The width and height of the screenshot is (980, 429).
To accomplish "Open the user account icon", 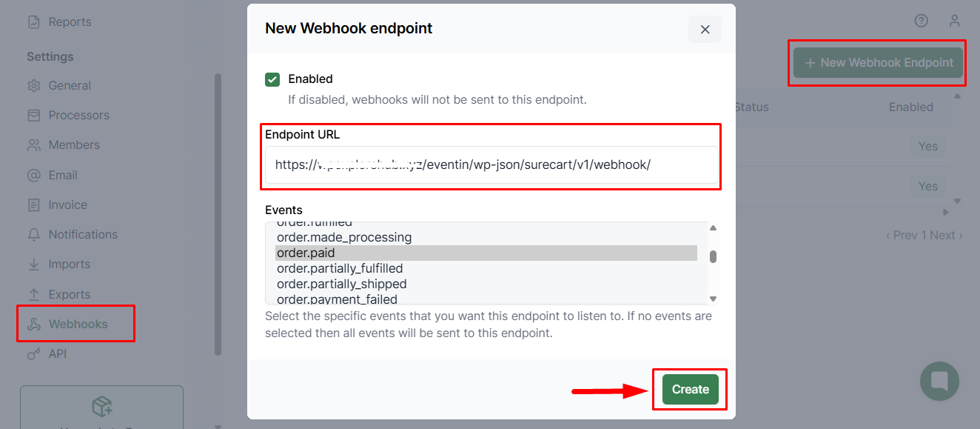I will point(955,21).
